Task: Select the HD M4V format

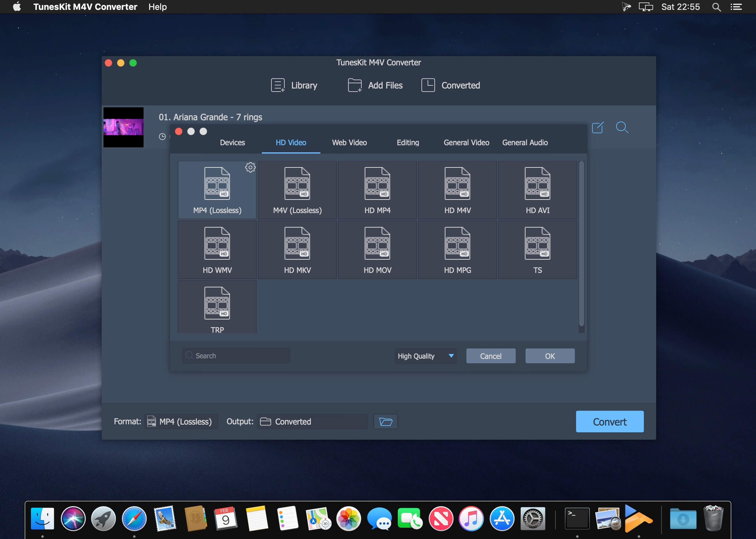Action: (457, 190)
